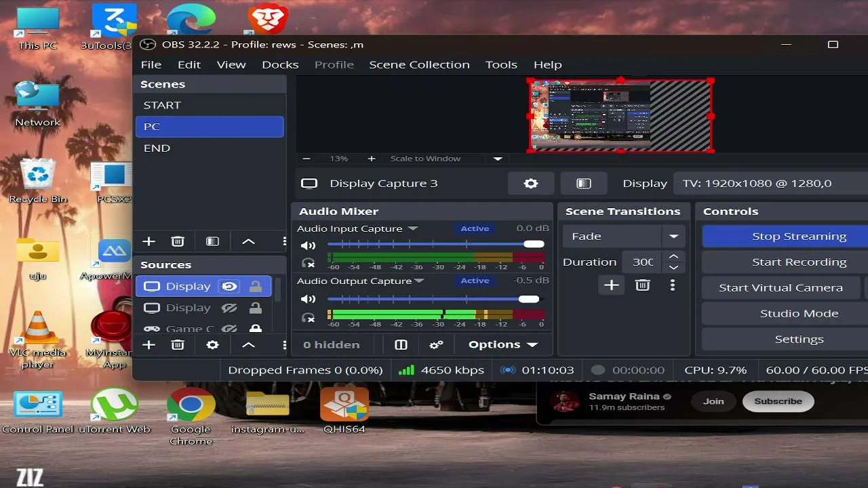Open the Sources panel three-dot menu
This screenshot has height=488, width=868.
tap(284, 345)
